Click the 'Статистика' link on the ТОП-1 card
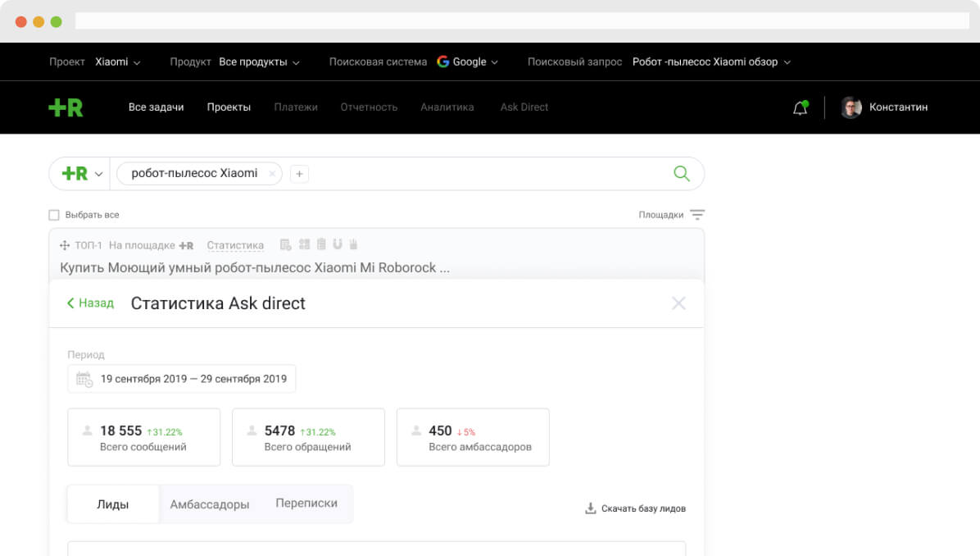Screen dimensions: 980x556 (235, 245)
